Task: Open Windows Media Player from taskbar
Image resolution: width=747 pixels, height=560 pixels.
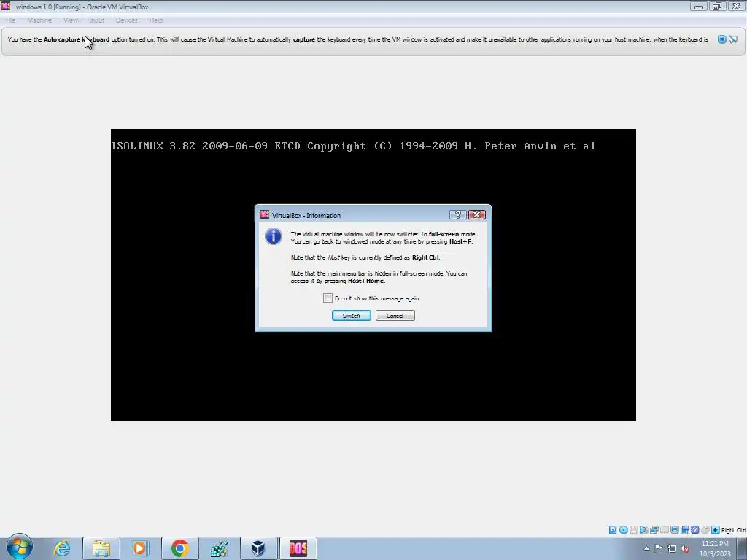Action: coord(140,548)
